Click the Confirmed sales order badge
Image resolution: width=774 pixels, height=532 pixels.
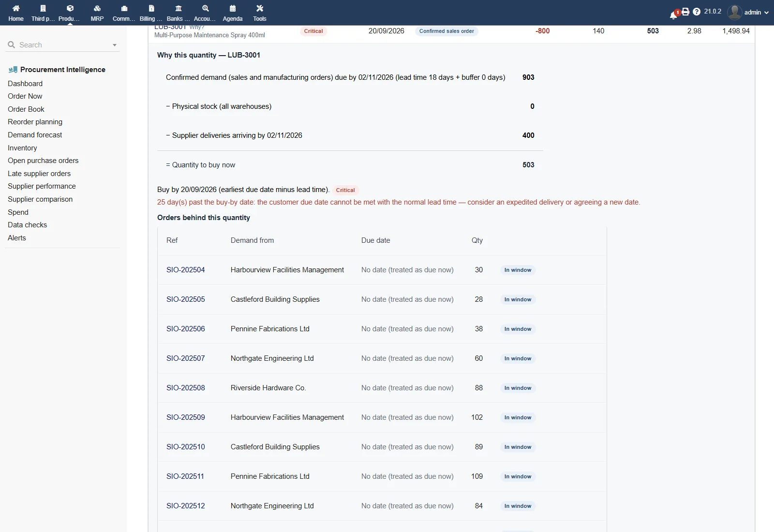point(447,31)
